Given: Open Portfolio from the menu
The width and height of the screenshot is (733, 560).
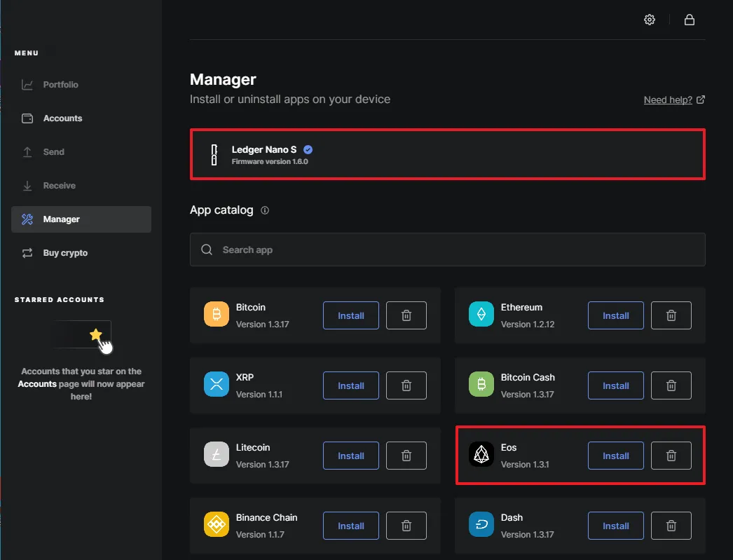Looking at the screenshot, I should point(81,85).
